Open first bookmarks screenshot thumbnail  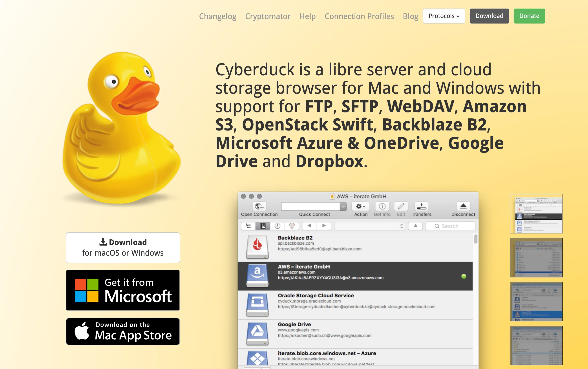pos(536,213)
